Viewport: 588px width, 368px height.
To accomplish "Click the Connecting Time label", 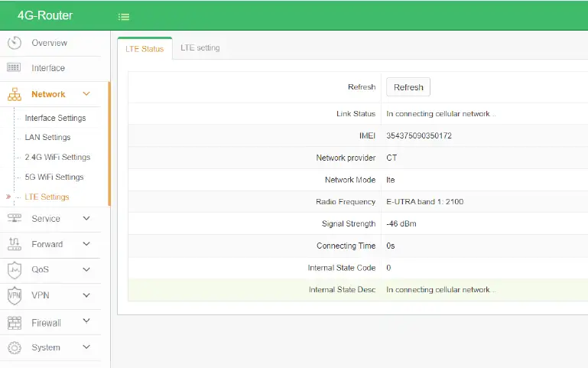I will pos(346,246).
